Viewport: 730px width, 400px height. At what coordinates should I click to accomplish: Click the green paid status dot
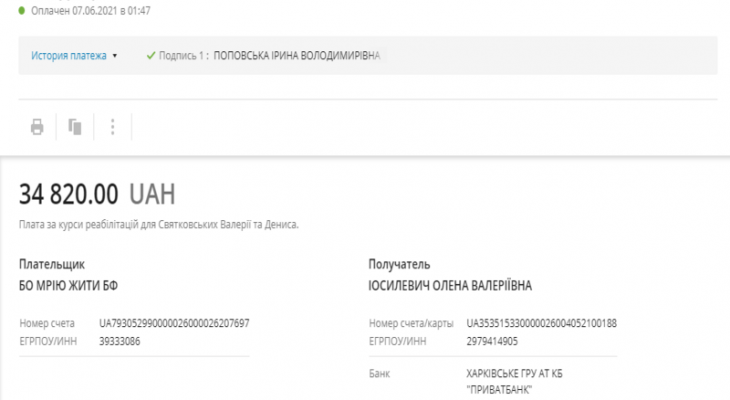[x=22, y=10]
